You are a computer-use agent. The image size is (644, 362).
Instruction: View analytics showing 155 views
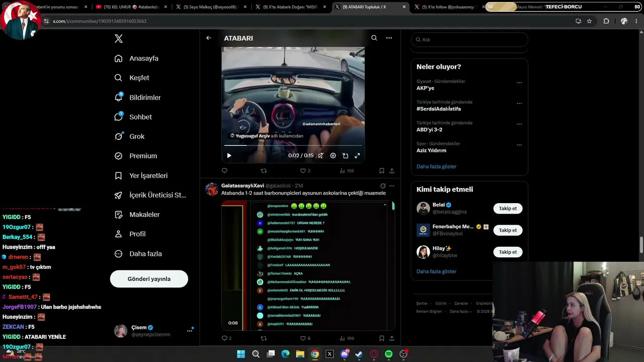pos(347,171)
